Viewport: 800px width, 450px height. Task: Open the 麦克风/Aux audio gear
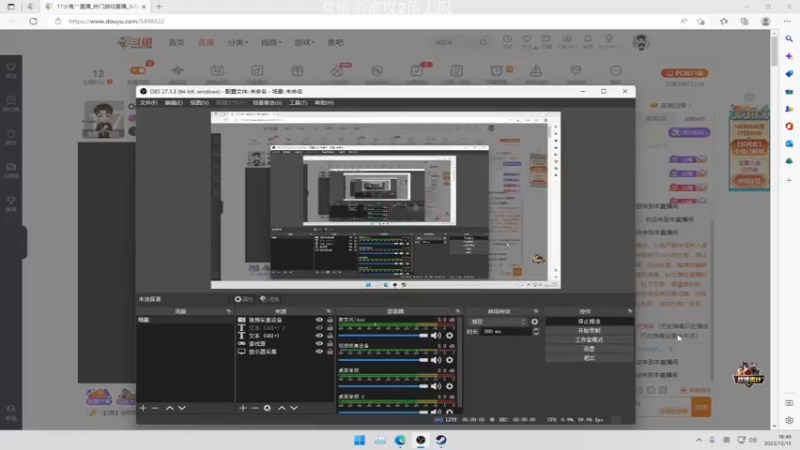point(449,335)
